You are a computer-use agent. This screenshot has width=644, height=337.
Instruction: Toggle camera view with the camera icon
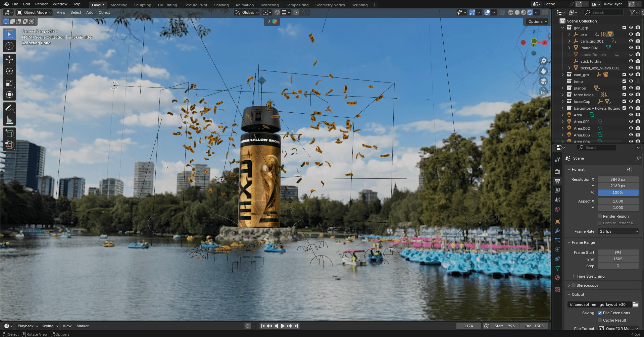click(543, 81)
